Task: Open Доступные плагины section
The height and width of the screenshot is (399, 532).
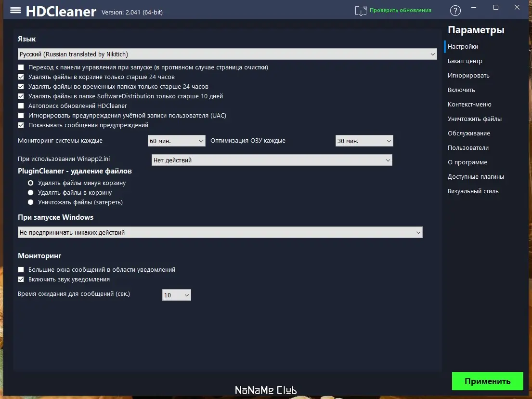Action: click(x=476, y=176)
